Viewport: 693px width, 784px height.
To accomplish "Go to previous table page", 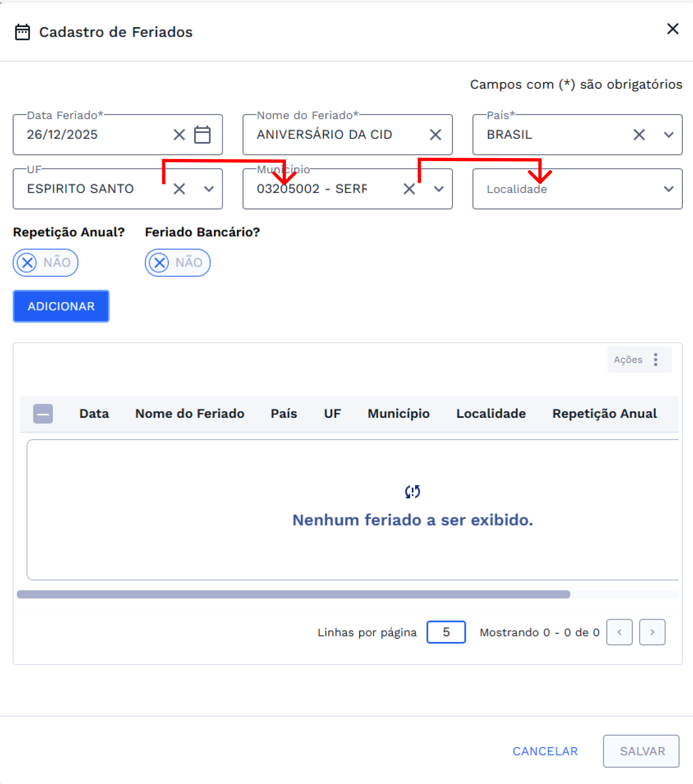I will (x=619, y=632).
